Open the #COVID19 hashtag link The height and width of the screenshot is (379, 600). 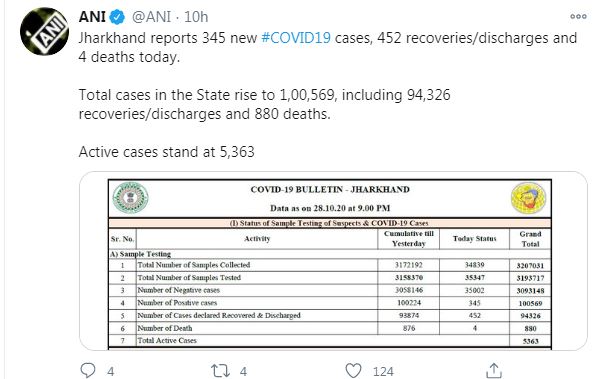point(296,38)
